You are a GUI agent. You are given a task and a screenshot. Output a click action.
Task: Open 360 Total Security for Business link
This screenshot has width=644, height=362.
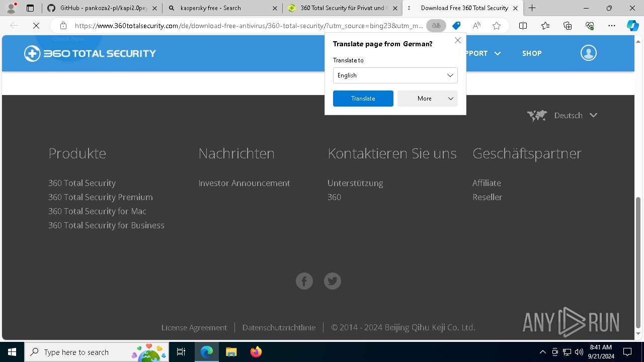[106, 225]
